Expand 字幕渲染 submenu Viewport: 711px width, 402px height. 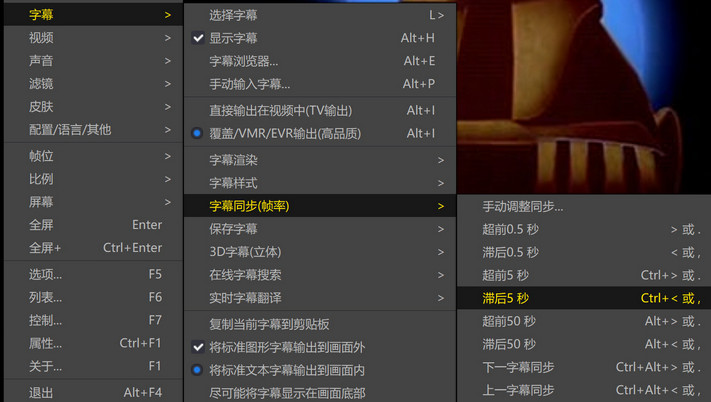point(320,160)
